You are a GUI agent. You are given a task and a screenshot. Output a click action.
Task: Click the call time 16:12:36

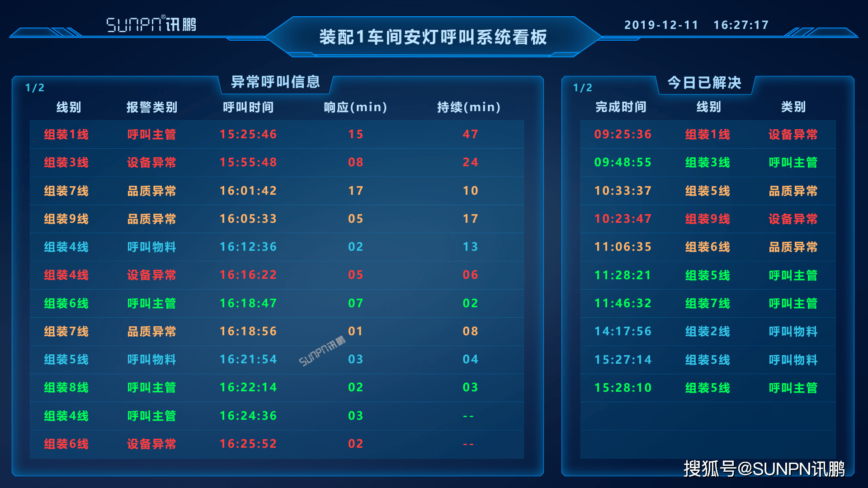point(248,247)
